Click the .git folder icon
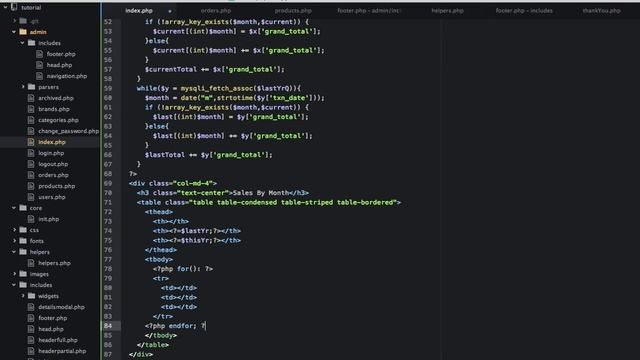640x360 pixels. (x=23, y=21)
